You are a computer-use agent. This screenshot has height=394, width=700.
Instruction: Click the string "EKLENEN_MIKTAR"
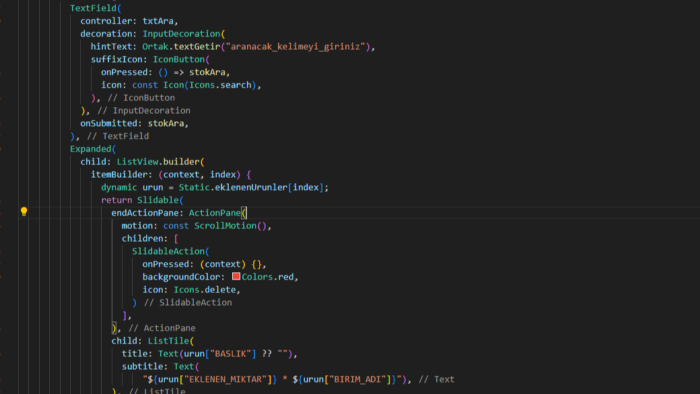coord(225,379)
